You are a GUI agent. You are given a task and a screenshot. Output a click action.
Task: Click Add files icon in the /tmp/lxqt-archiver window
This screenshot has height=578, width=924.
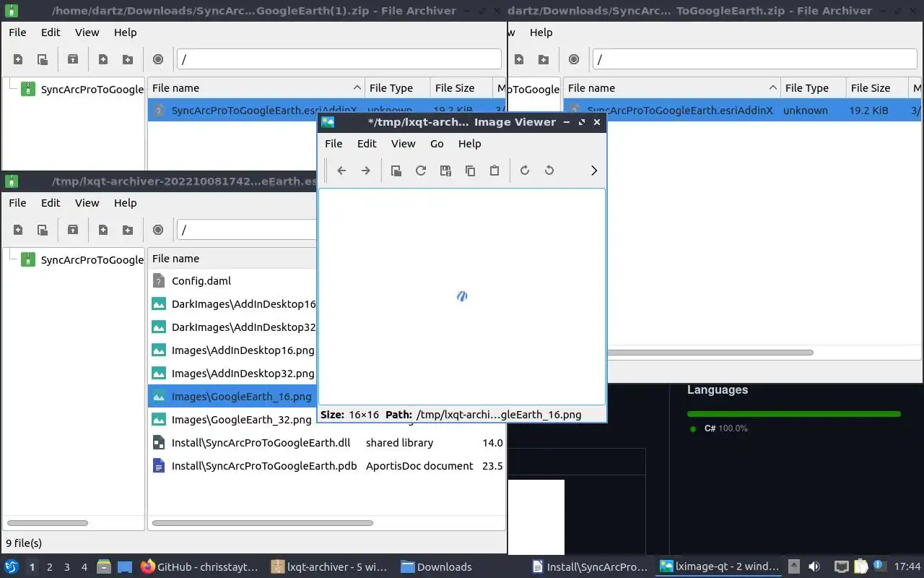pos(103,230)
